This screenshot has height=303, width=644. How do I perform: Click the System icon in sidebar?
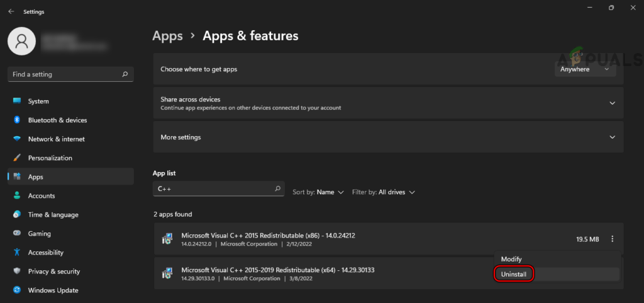17,101
